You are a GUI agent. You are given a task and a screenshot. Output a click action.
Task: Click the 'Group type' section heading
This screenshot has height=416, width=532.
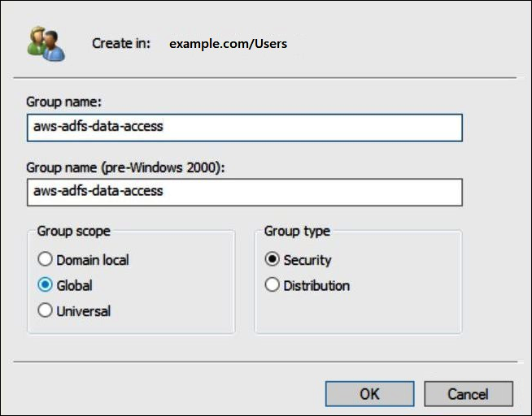pyautogui.click(x=297, y=232)
